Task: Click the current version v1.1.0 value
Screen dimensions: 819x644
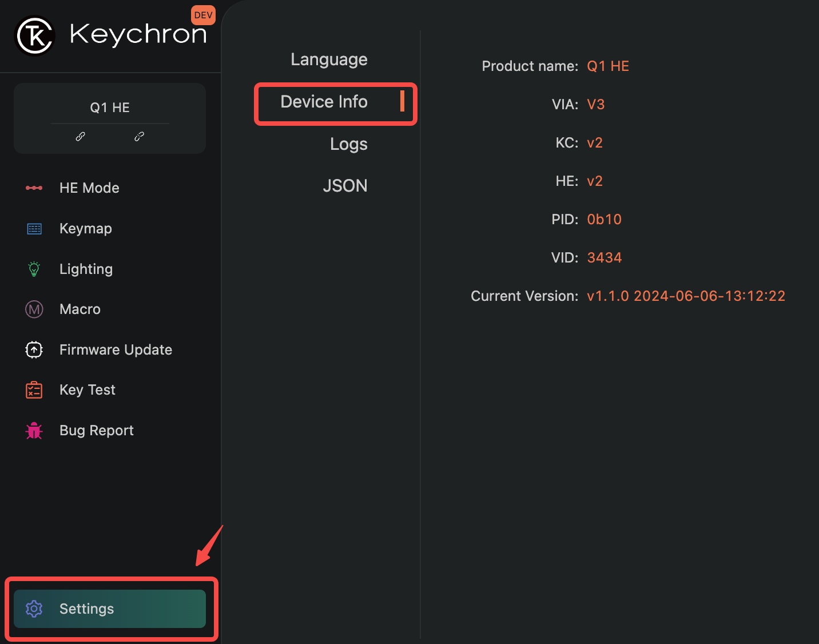Action: [x=686, y=296]
